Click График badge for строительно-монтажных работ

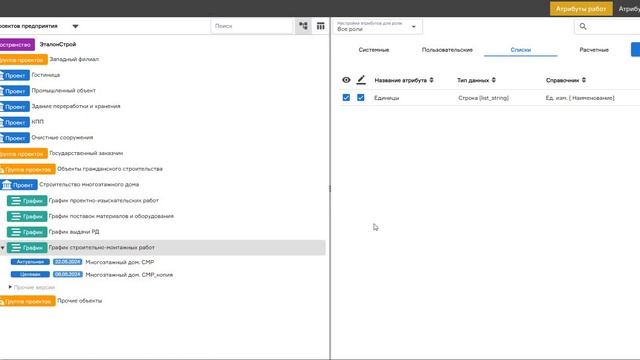(27, 247)
